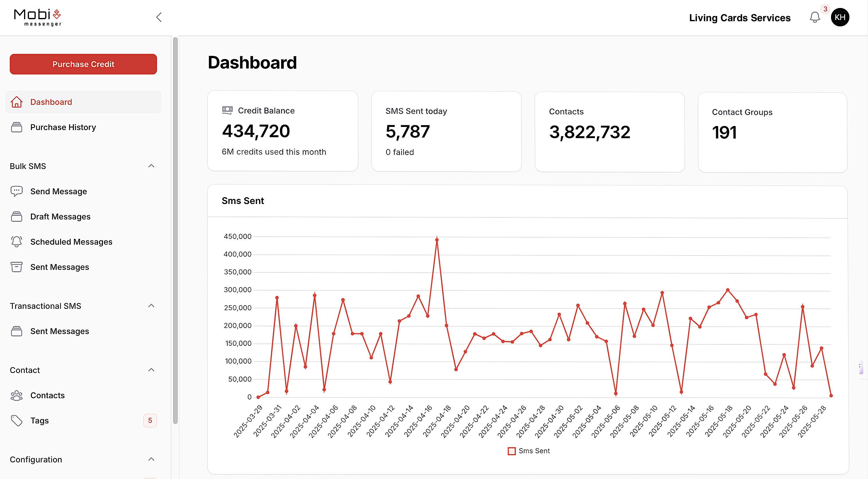
Task: Select Dashboard in the sidebar menu
Action: (51, 102)
